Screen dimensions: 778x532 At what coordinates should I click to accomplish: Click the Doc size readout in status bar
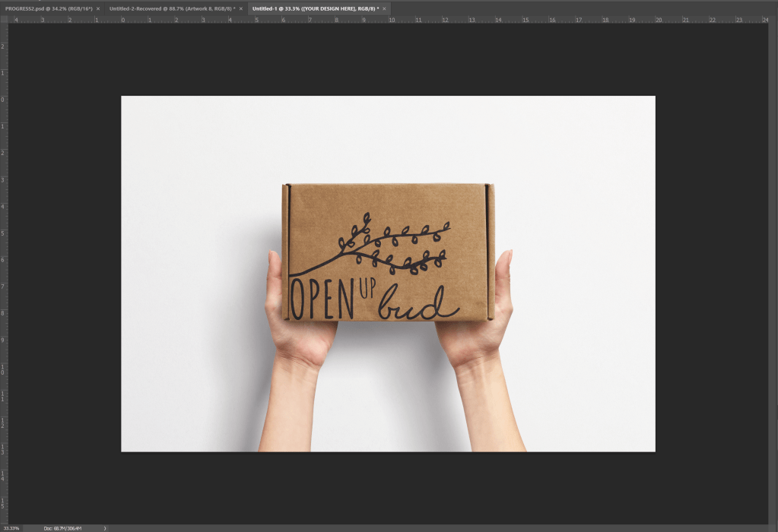pyautogui.click(x=62, y=527)
